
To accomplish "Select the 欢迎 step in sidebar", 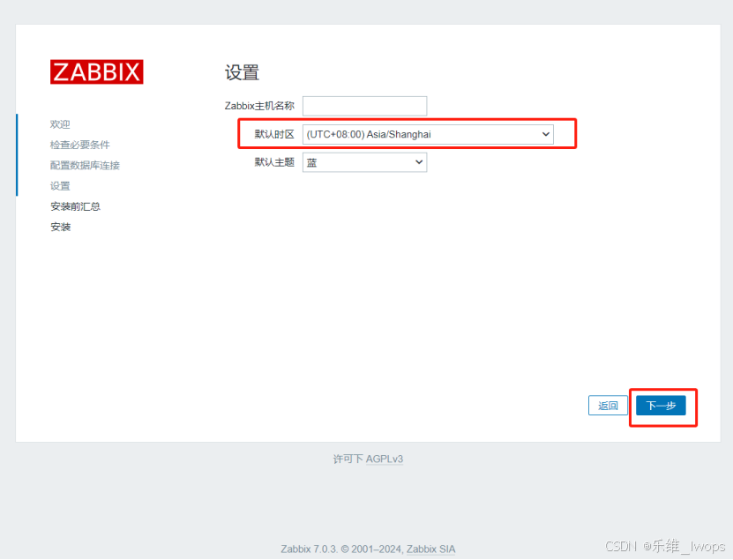I will click(x=60, y=124).
